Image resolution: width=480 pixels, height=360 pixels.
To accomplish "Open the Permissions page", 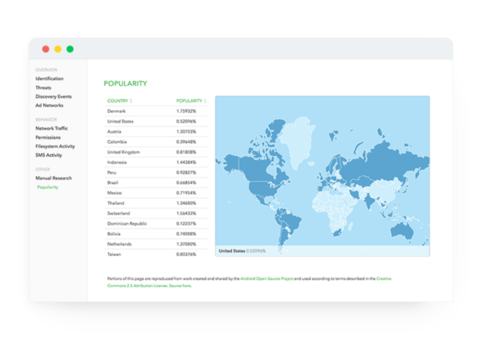I will 48,137.
